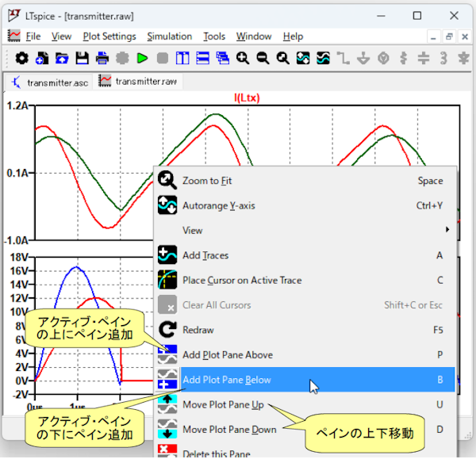Click the Save floppy disk icon

(x=82, y=58)
